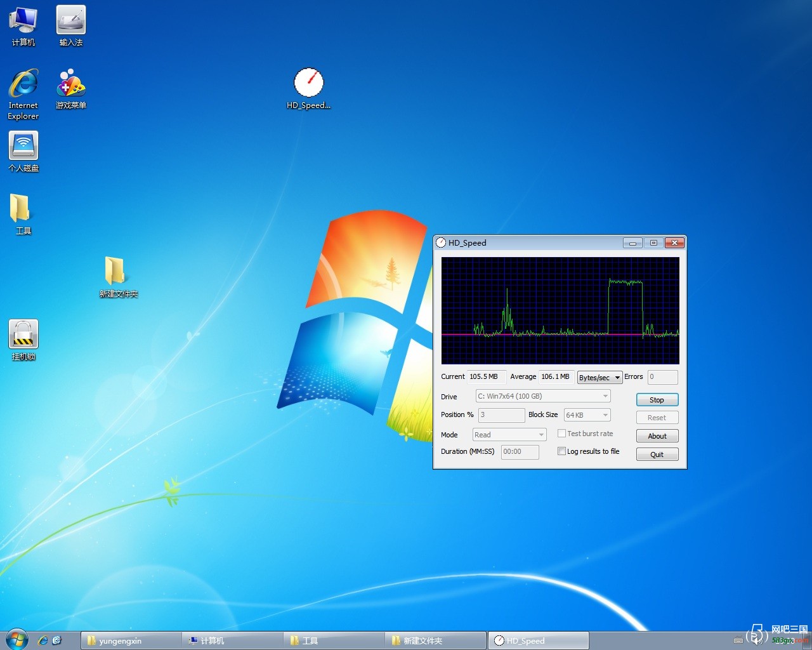812x650 pixels.
Task: Click the About button
Action: 657,436
